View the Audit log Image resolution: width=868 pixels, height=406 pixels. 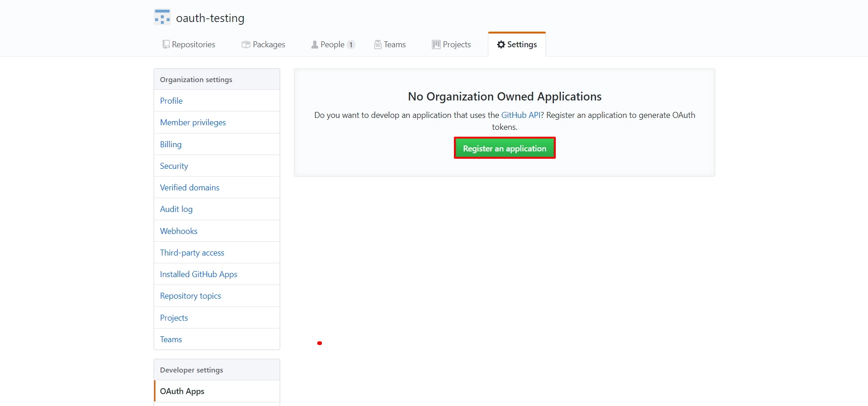click(x=217, y=209)
